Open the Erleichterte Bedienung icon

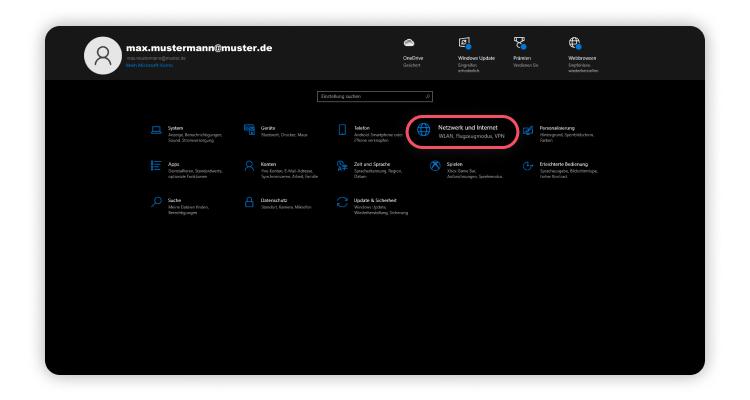(528, 166)
